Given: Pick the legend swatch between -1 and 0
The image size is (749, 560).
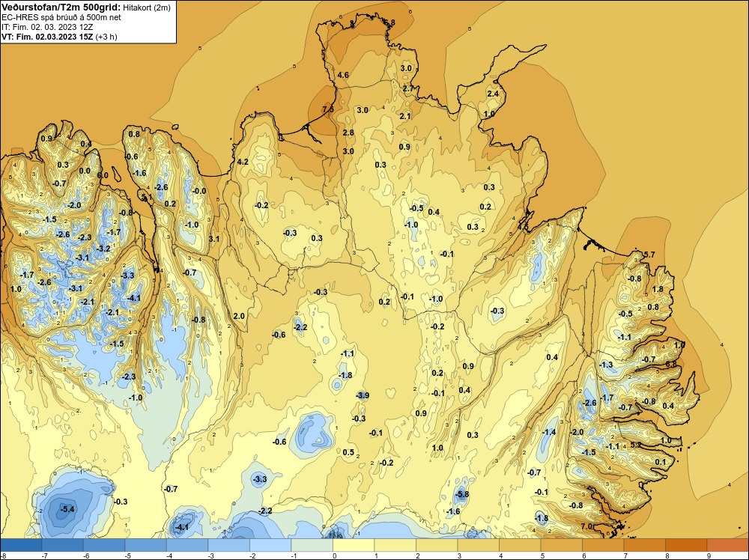Looking at the screenshot, I should click(x=312, y=545).
